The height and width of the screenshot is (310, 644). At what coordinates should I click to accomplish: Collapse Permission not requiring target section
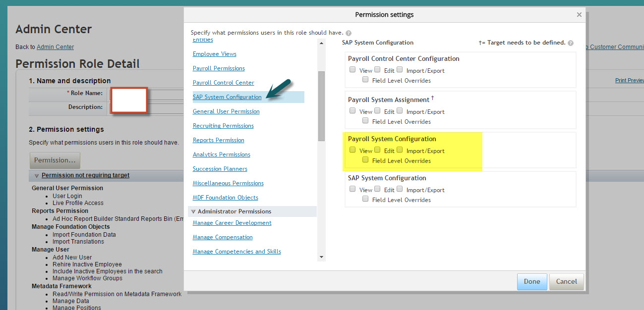point(36,176)
